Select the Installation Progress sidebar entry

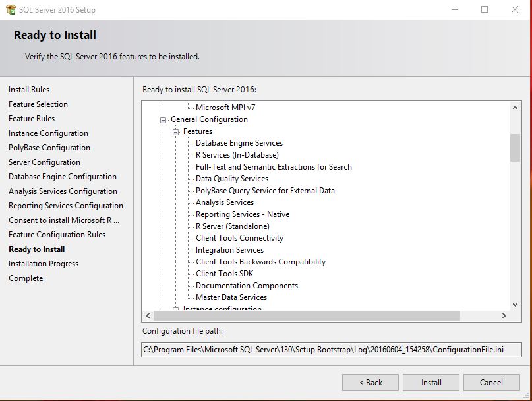[x=43, y=264]
